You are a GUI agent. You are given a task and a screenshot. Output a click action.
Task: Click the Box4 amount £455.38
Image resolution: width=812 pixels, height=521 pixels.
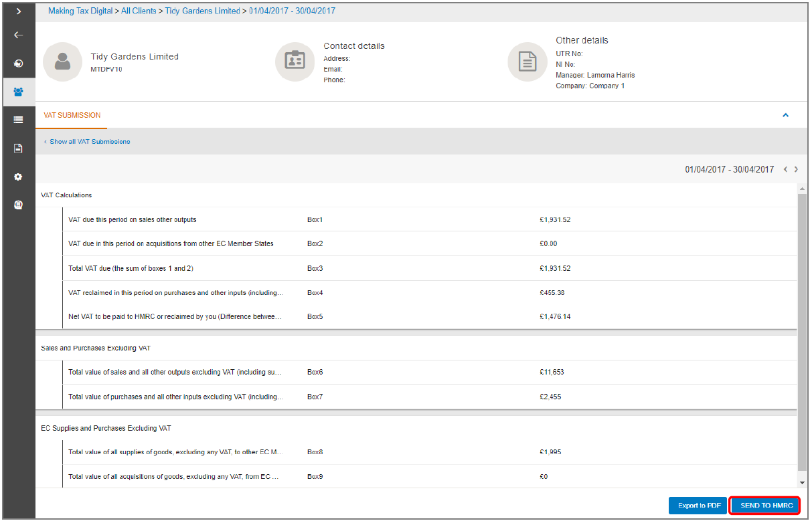pos(553,292)
